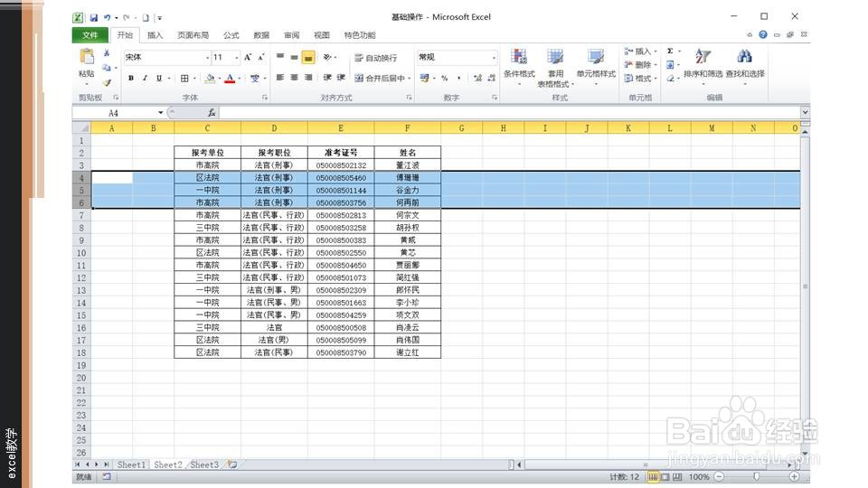868x488 pixels.
Task: Switch to the Sheet2 worksheet tab
Action: coord(168,465)
